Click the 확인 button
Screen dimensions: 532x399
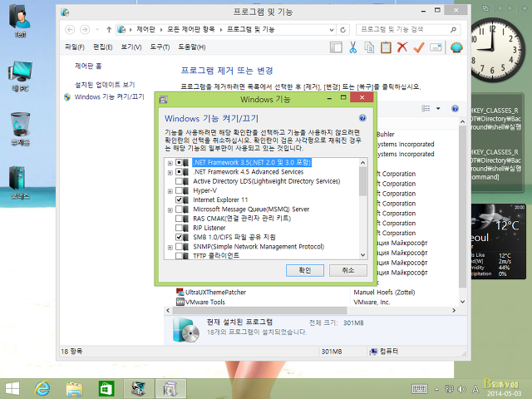pos(305,270)
